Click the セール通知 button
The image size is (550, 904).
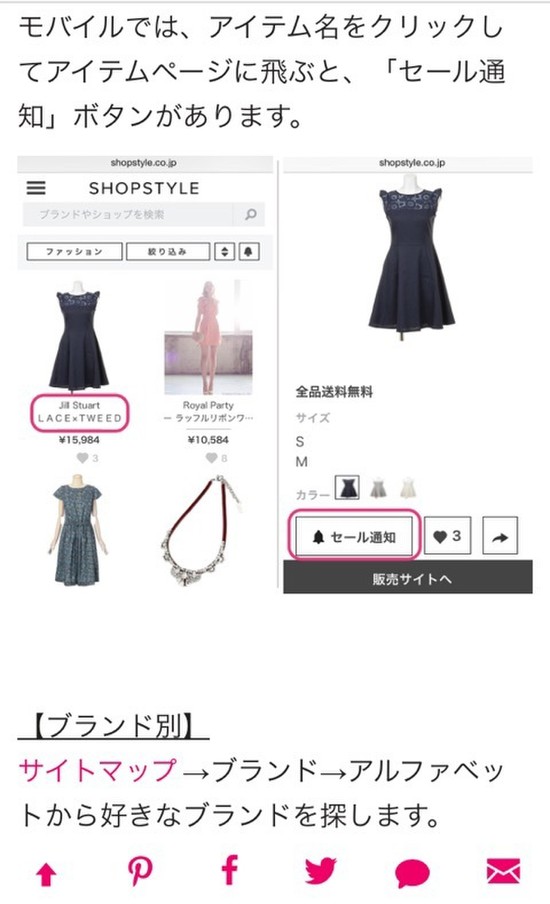tap(354, 536)
